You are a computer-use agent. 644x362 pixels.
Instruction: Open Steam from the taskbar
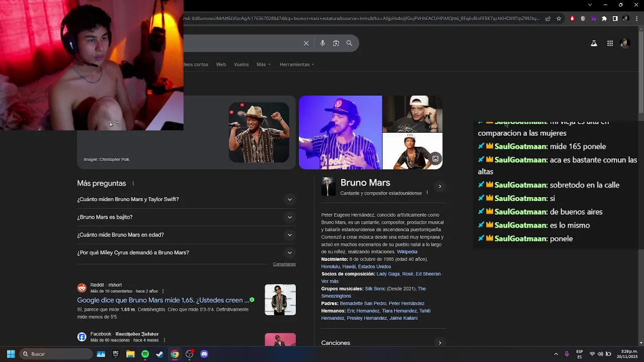pos(159,354)
